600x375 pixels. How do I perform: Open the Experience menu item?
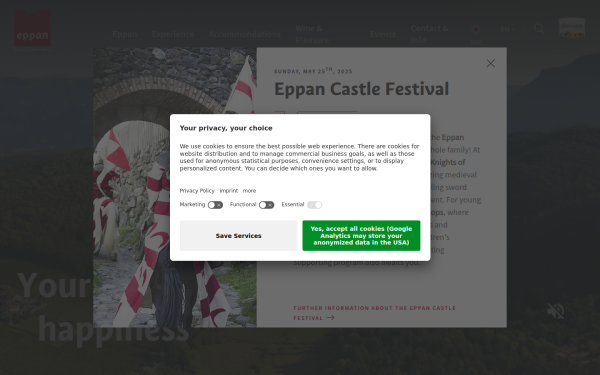pyautogui.click(x=173, y=34)
